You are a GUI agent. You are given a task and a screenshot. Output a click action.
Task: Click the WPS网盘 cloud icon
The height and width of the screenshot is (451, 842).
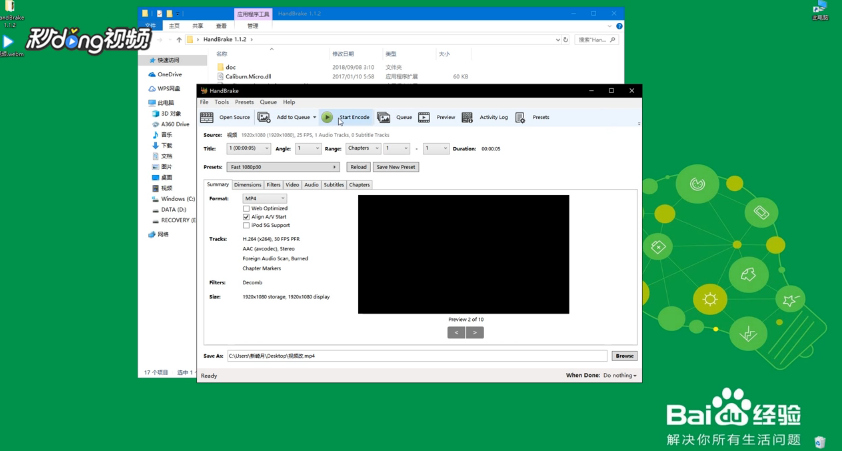tap(152, 89)
